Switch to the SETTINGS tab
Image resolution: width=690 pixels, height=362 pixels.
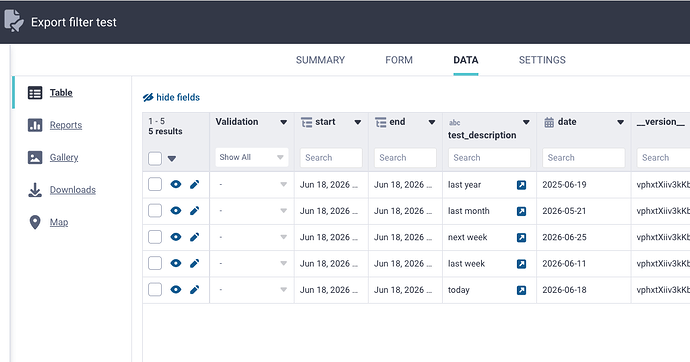(542, 60)
